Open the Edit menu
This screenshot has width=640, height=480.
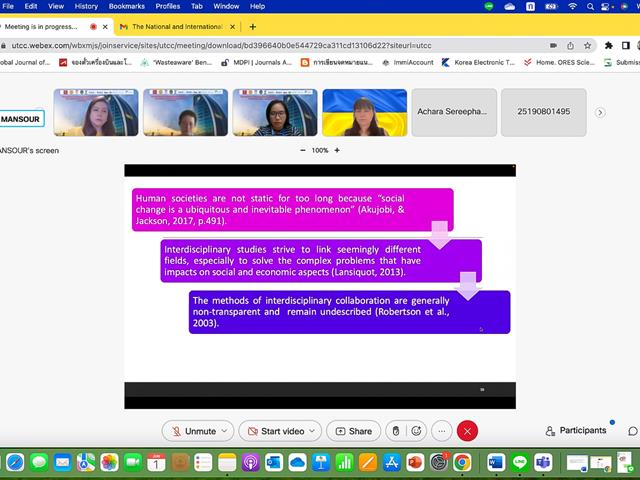tap(31, 6)
